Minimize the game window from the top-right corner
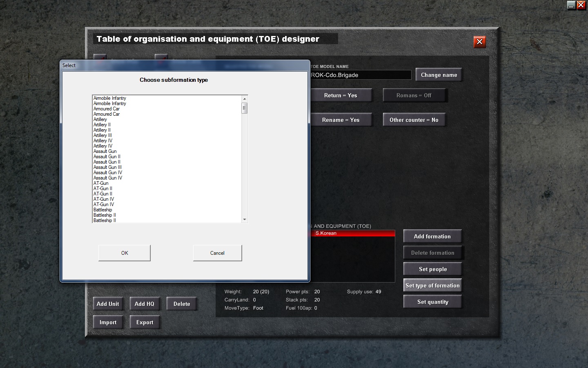Image resolution: width=588 pixels, height=368 pixels. [571, 5]
